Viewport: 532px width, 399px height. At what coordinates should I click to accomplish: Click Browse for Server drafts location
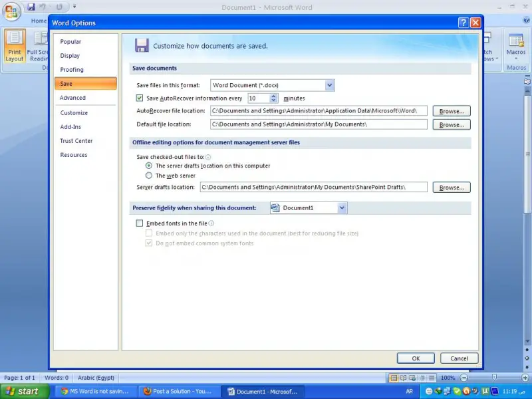tap(452, 188)
